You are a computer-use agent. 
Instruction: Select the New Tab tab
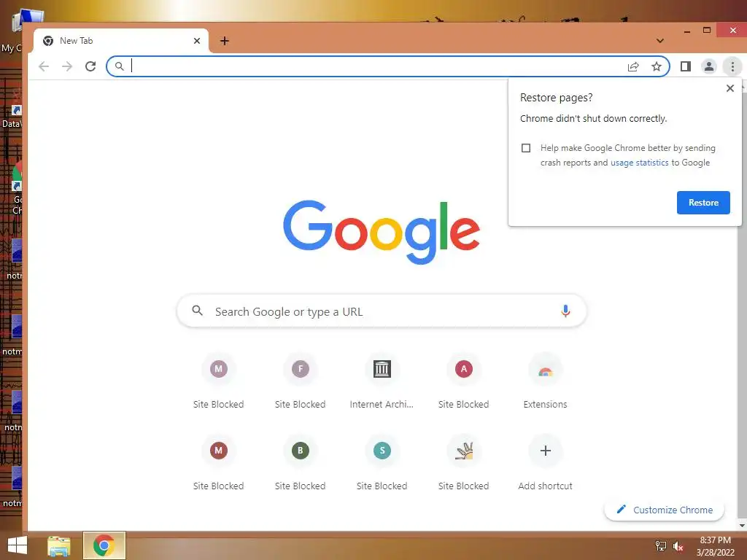click(x=121, y=41)
